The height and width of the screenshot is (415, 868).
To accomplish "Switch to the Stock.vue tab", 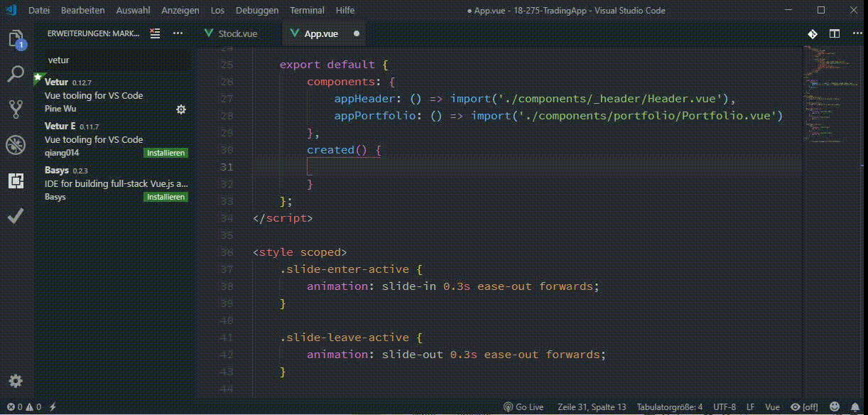I will click(238, 33).
